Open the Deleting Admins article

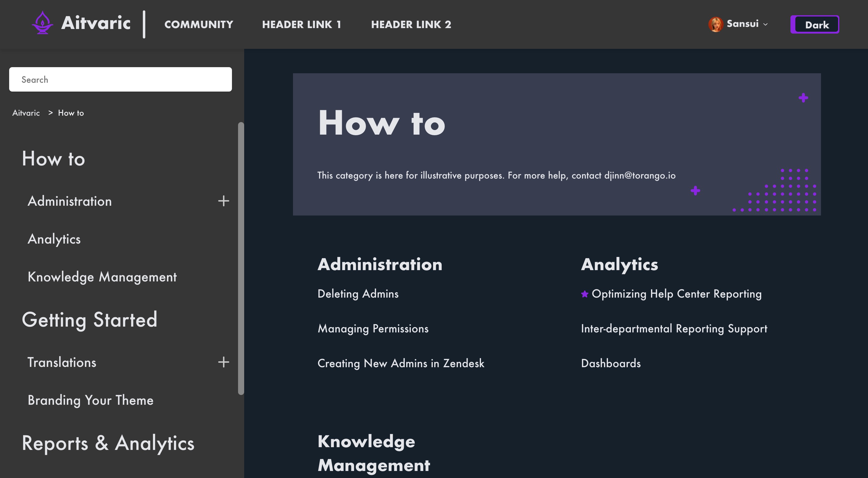358,294
